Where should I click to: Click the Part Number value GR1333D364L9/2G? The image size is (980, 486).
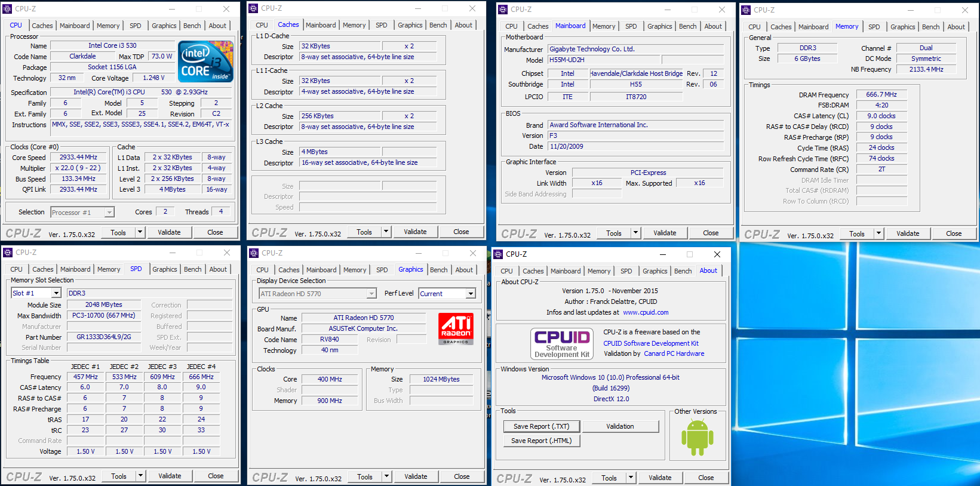(104, 337)
